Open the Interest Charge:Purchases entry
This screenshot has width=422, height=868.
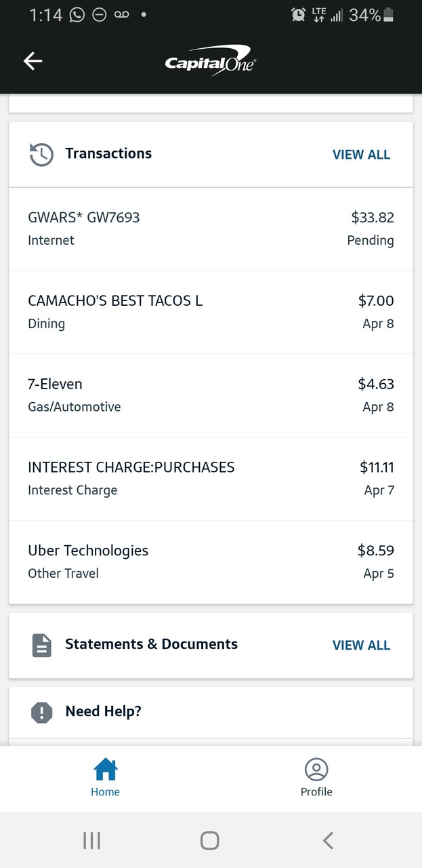(x=211, y=479)
